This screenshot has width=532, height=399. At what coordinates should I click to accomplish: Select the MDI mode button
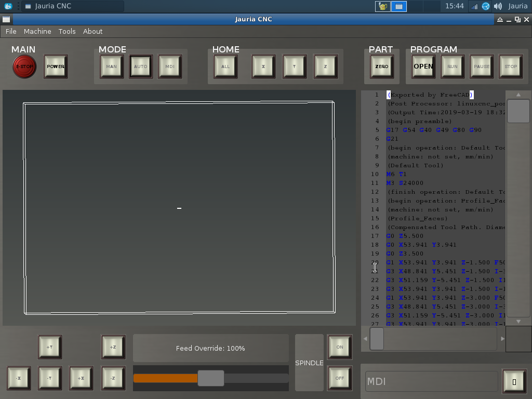170,66
